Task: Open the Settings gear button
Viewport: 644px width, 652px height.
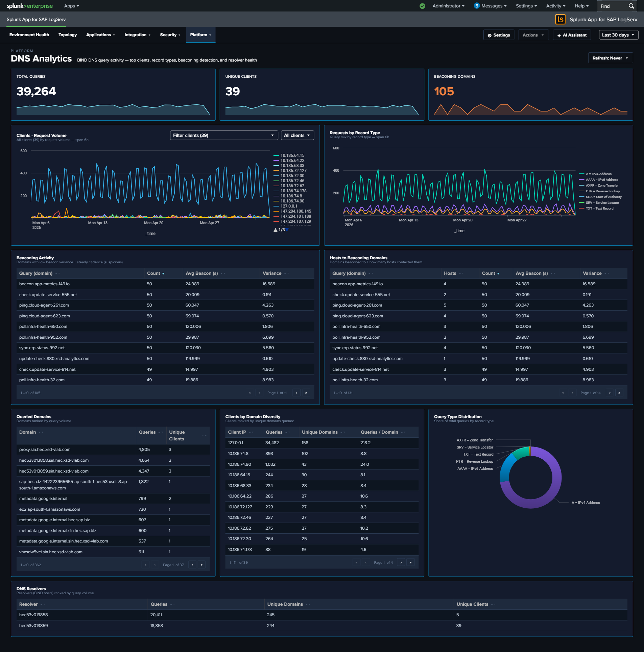Action: pos(499,35)
